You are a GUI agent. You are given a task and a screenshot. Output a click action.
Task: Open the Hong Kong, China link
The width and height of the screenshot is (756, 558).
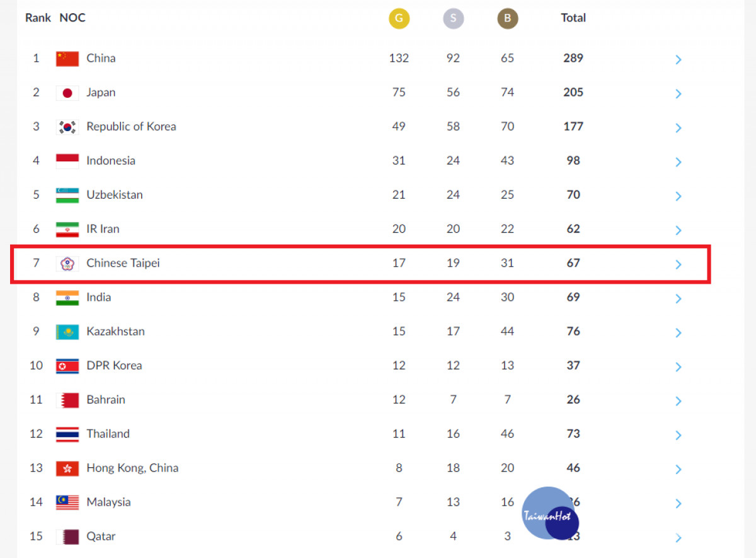point(132,468)
